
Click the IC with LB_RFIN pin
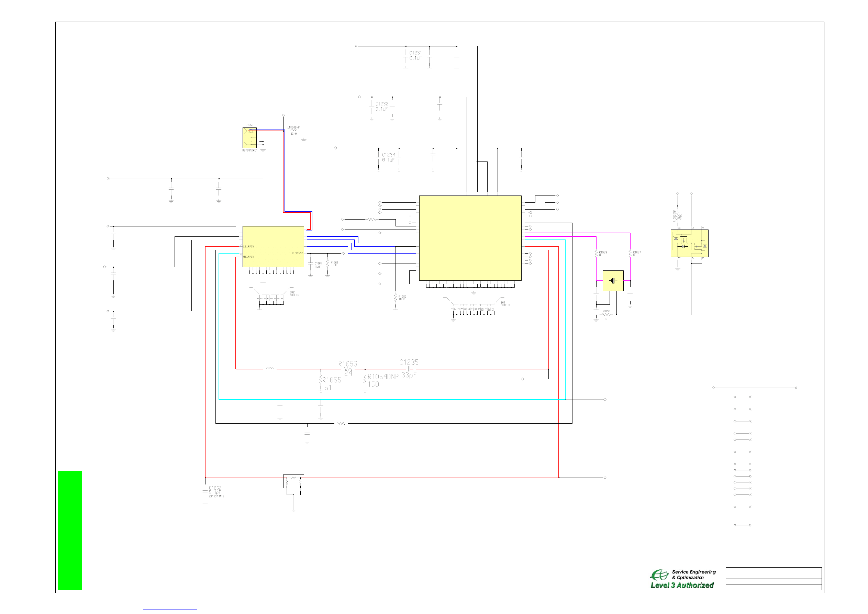click(273, 246)
